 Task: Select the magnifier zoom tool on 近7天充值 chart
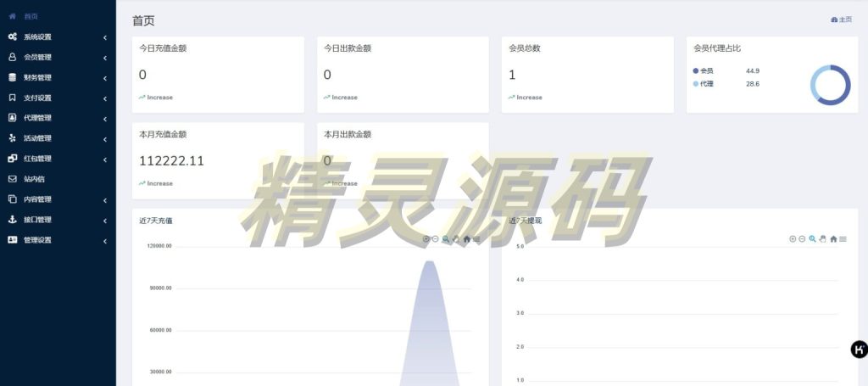446,238
